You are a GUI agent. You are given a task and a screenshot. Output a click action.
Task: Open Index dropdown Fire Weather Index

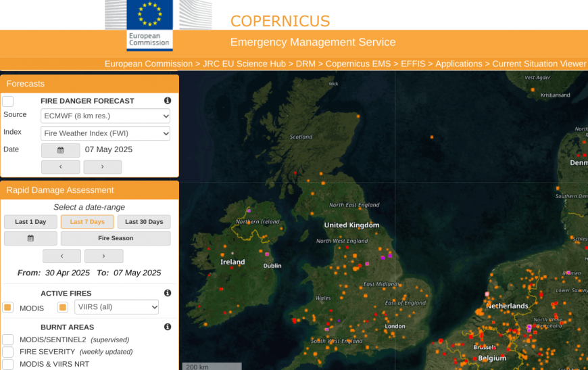(105, 133)
